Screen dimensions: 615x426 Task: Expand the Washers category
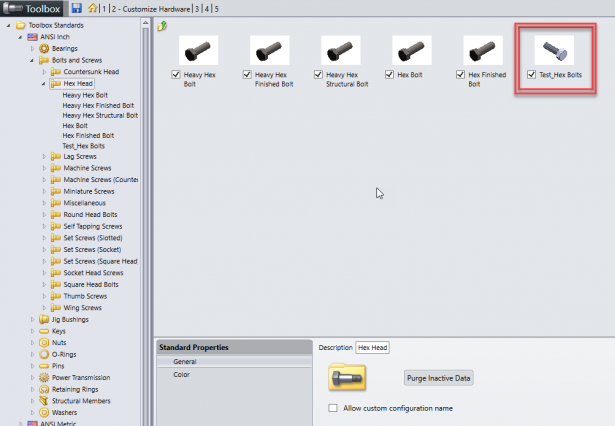click(32, 412)
